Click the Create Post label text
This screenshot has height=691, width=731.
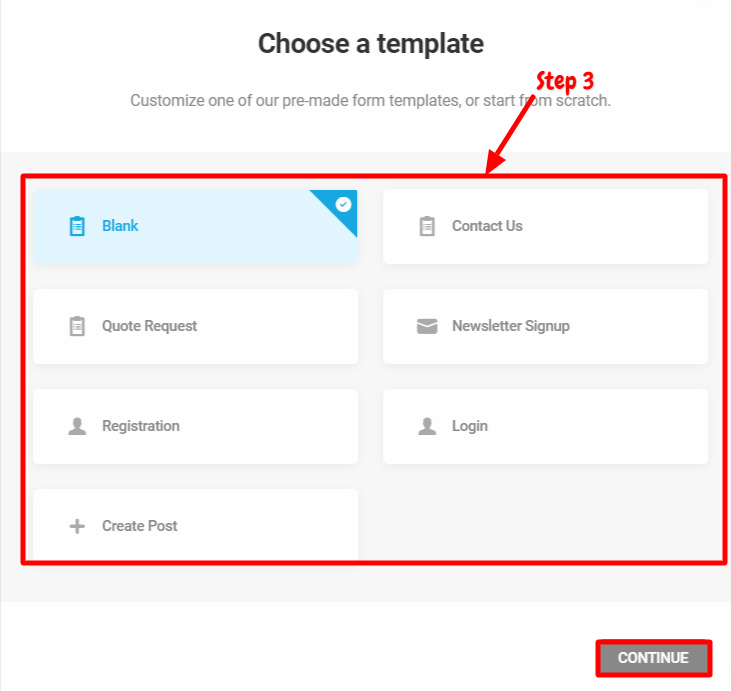[139, 525]
